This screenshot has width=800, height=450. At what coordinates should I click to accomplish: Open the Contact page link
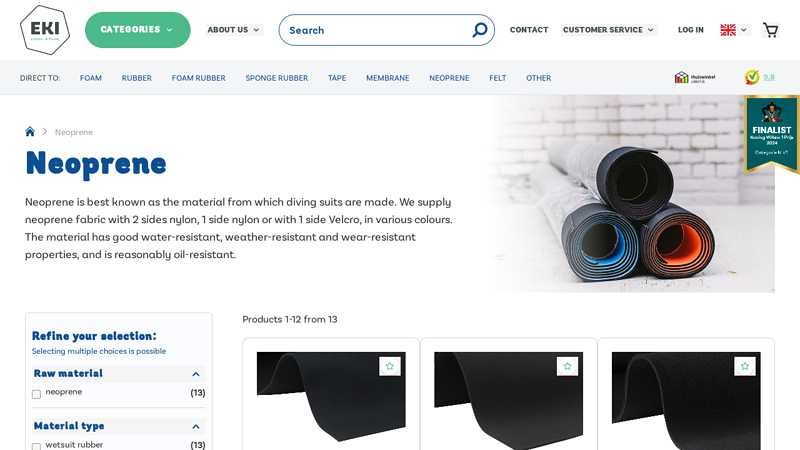coord(529,30)
